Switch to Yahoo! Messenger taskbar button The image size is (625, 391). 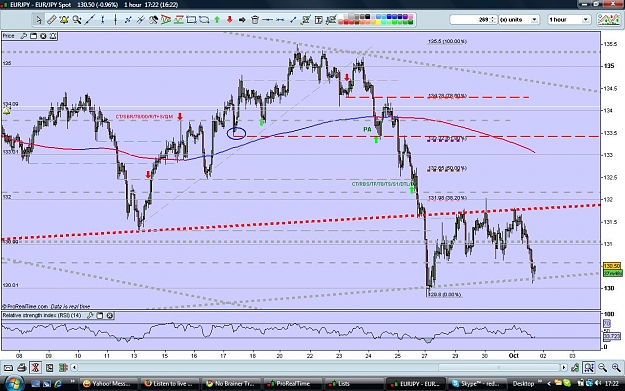coord(108,384)
